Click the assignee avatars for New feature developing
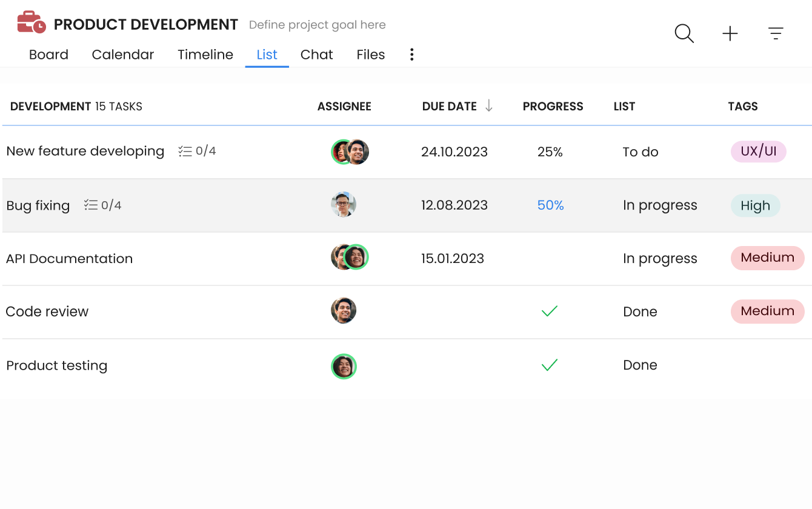812x509 pixels. pyautogui.click(x=350, y=151)
